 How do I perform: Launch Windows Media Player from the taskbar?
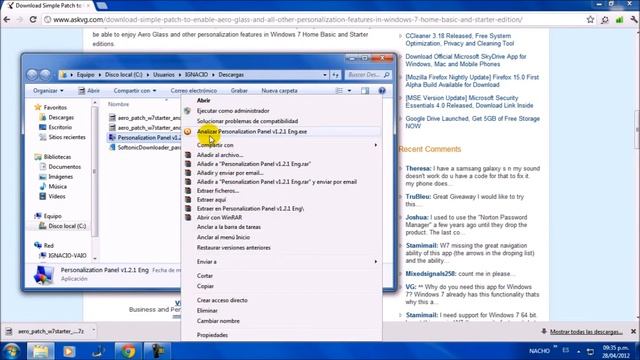coord(69,351)
